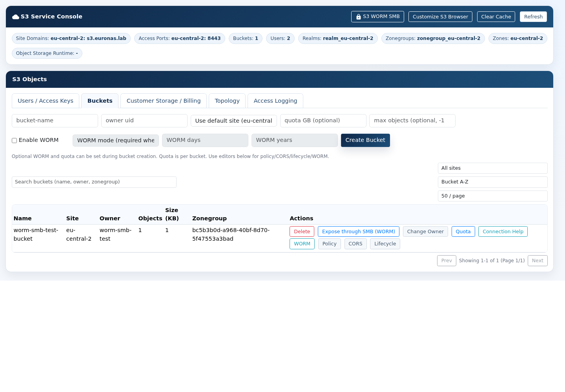Delete the worm-smb-test-bucket
Viewport: 565px width, 392px height.
(302, 232)
